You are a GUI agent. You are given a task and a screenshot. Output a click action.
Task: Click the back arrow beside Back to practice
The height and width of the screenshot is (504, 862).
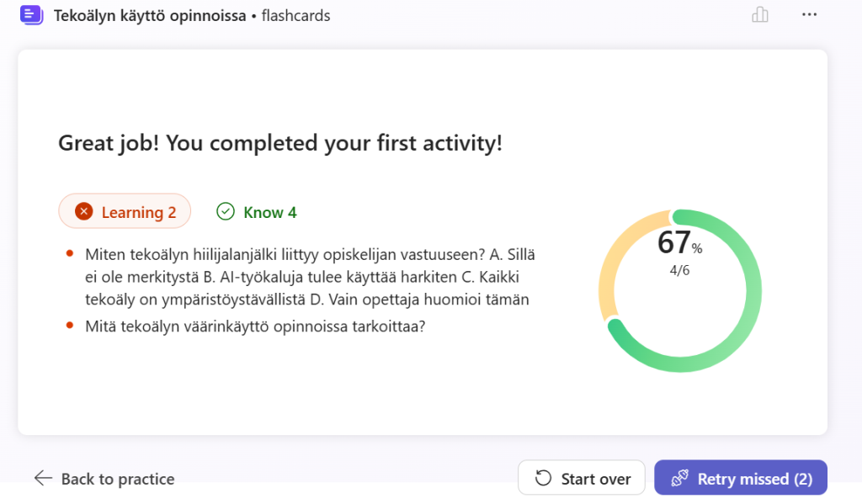42,478
